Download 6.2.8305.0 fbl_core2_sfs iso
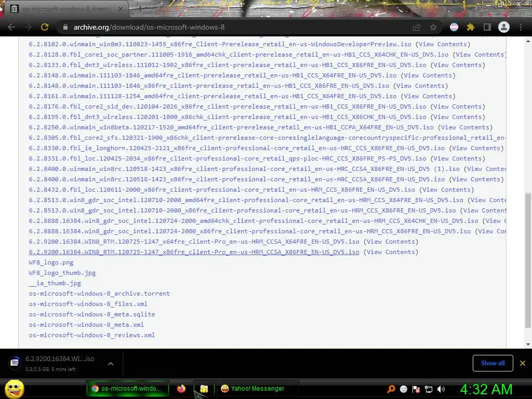 [x=267, y=138]
